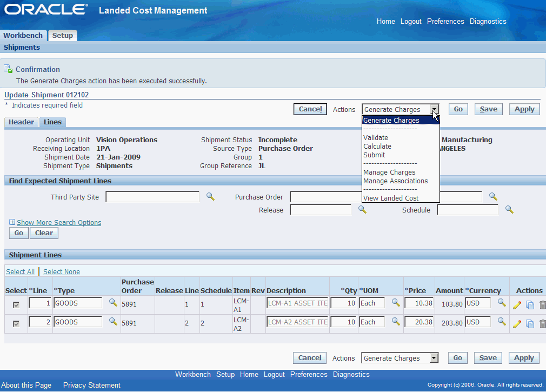Expand Show More Search Options plus icon
This screenshot has height=392, width=546.
(x=12, y=222)
